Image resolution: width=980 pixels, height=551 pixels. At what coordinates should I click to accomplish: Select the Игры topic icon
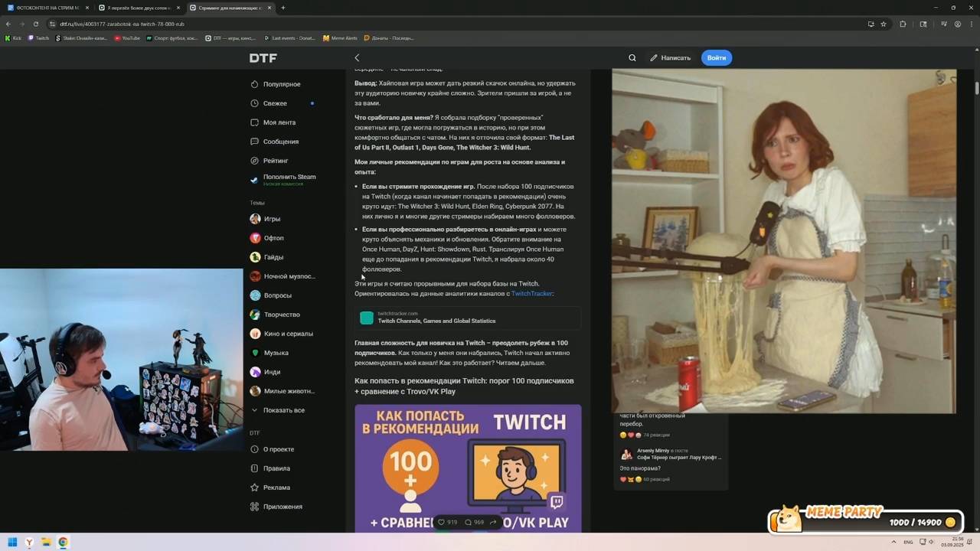click(255, 219)
